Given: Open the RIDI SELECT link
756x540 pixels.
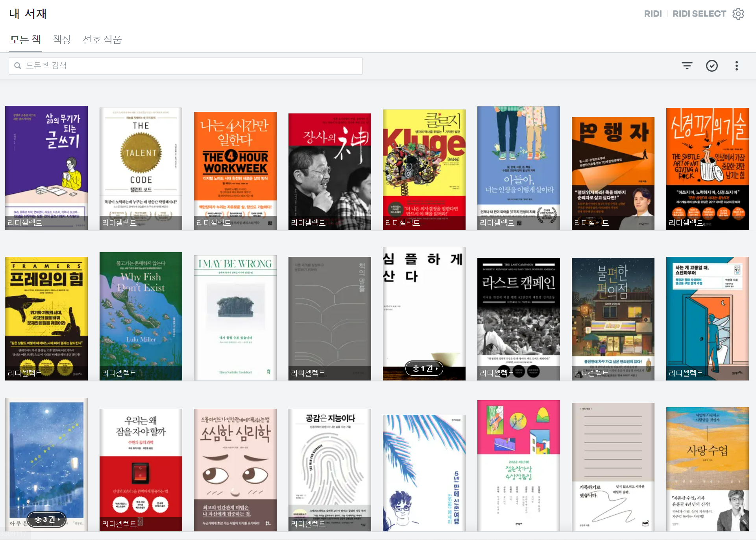Looking at the screenshot, I should pyautogui.click(x=699, y=14).
